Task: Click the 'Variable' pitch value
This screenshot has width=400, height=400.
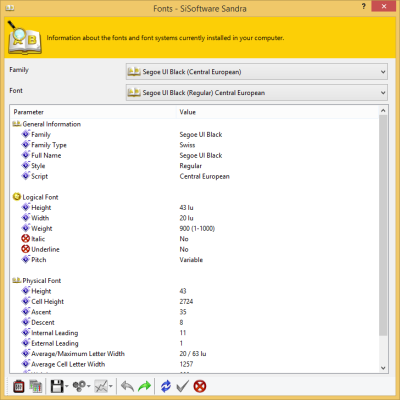Action: (x=191, y=260)
